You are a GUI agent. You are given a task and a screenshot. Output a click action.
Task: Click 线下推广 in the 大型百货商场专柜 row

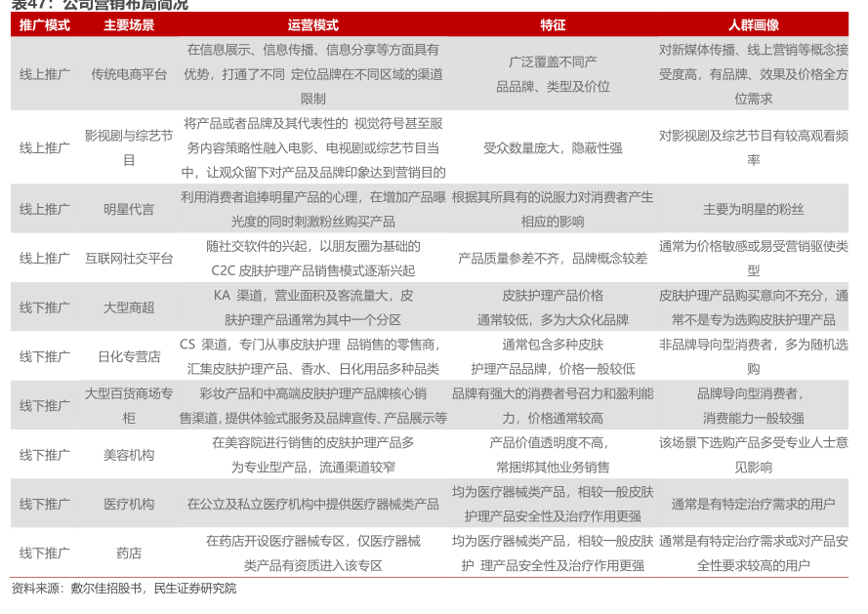pos(45,406)
